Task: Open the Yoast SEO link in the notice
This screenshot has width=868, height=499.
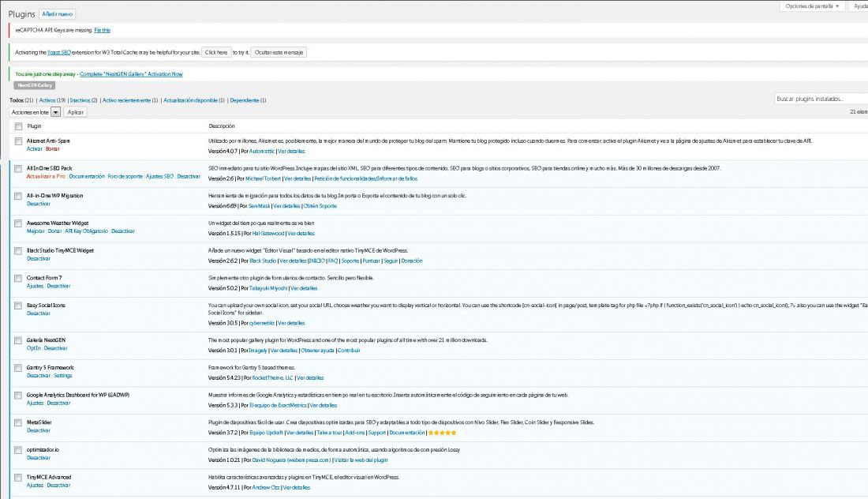Action: tap(58, 53)
